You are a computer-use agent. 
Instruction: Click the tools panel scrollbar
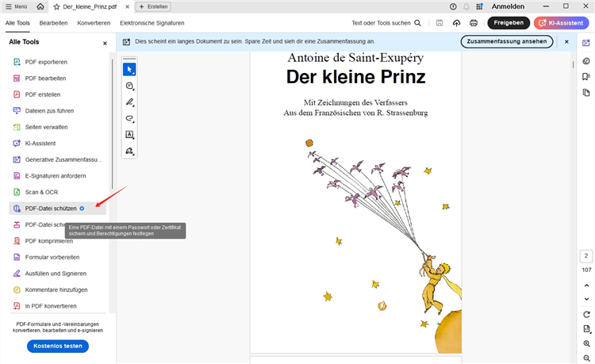[113, 124]
